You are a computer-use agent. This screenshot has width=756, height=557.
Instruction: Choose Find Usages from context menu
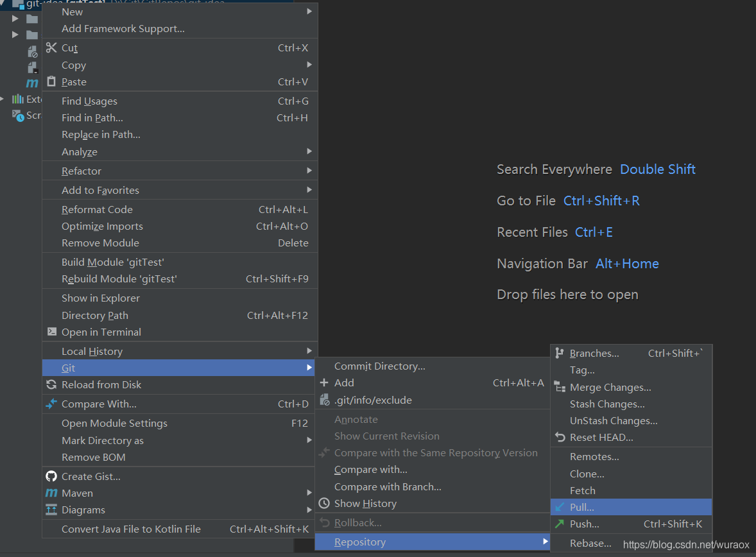[179, 101]
